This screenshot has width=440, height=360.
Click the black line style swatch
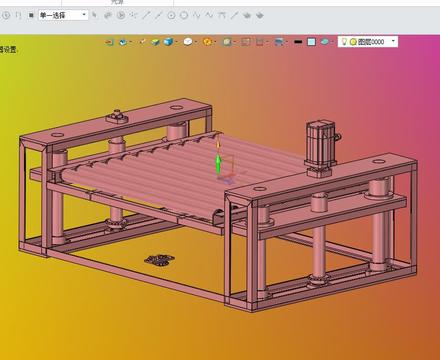pyautogui.click(x=298, y=42)
